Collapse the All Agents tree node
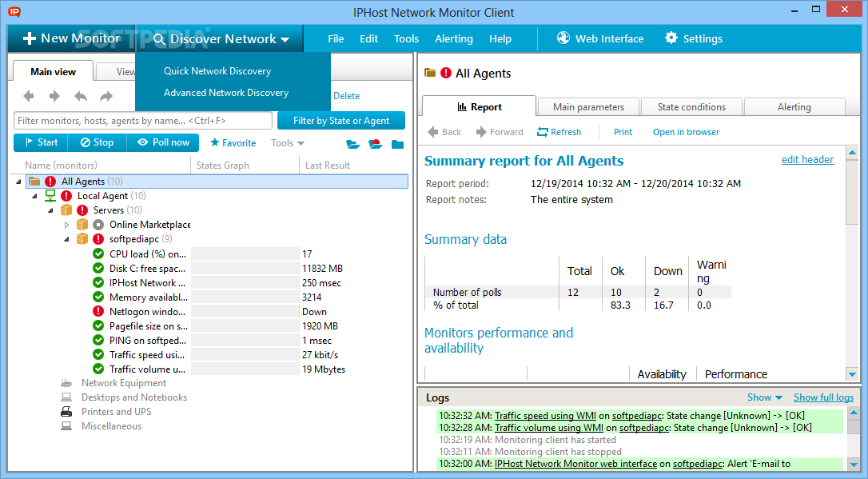Screen dimensions: 868x479 click(19, 181)
